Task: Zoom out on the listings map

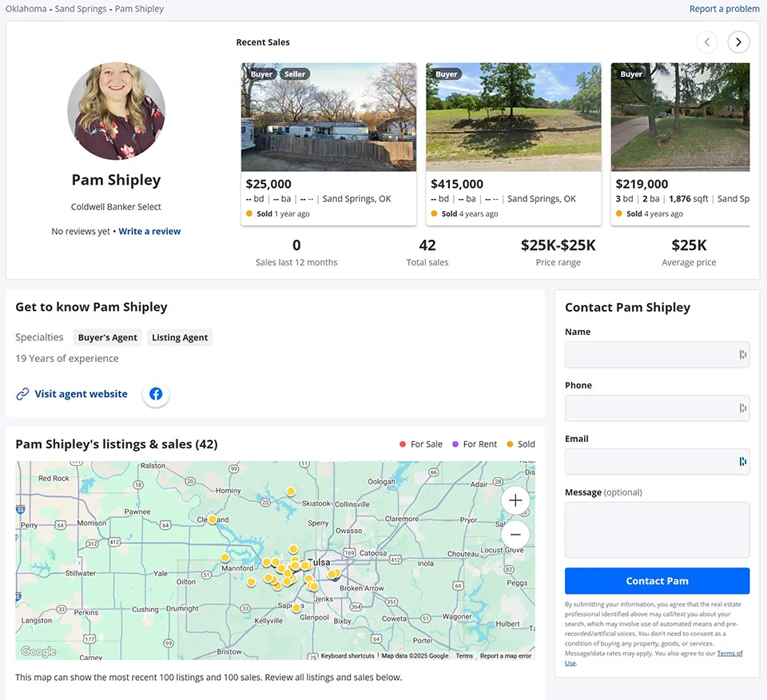Action: click(x=515, y=535)
